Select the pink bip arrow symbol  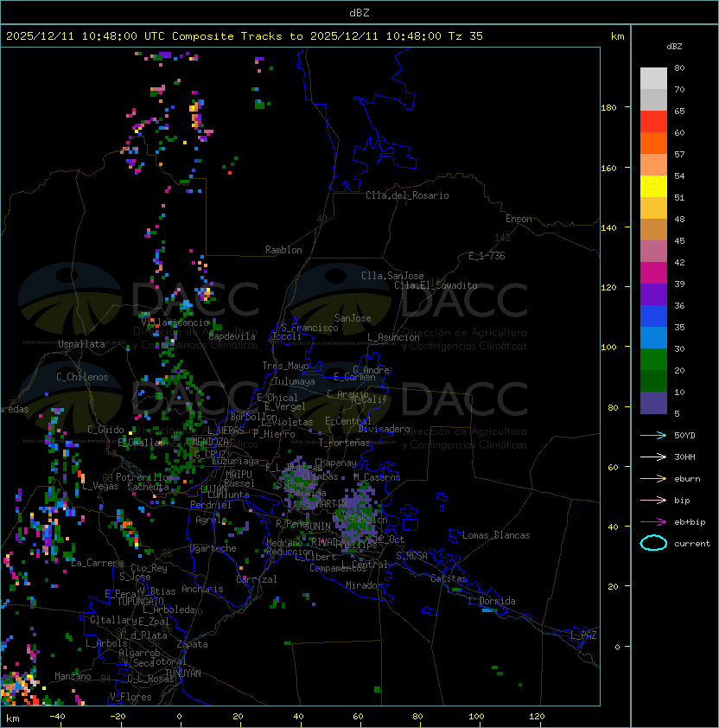[653, 500]
